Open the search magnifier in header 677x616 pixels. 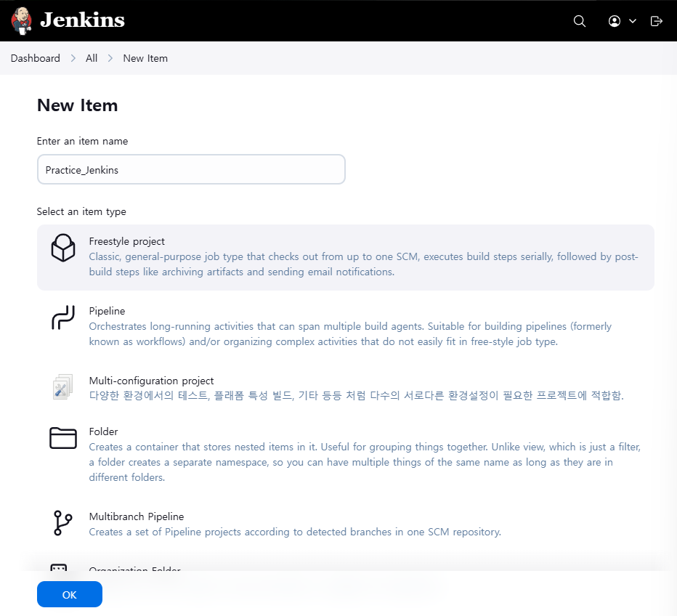tap(580, 21)
